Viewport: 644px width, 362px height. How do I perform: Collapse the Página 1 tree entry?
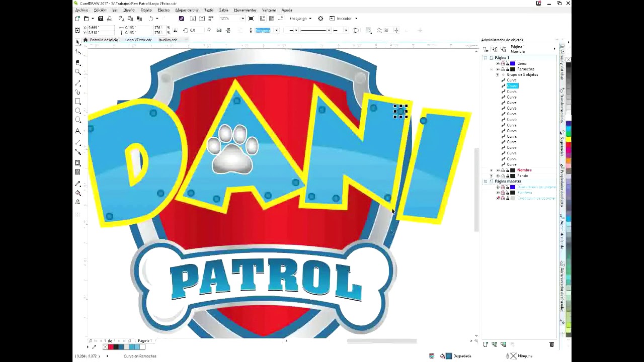coord(485,57)
